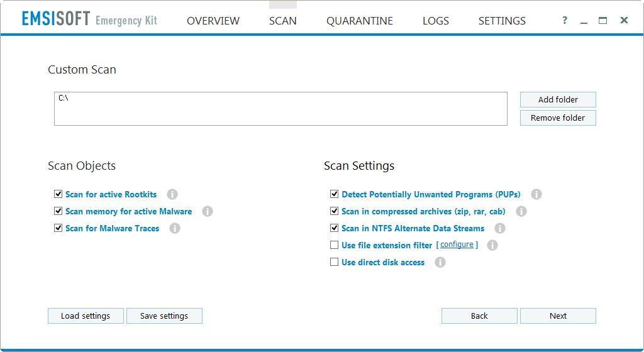The image size is (644, 352).
Task: Open the help question mark icon
Action: click(565, 20)
